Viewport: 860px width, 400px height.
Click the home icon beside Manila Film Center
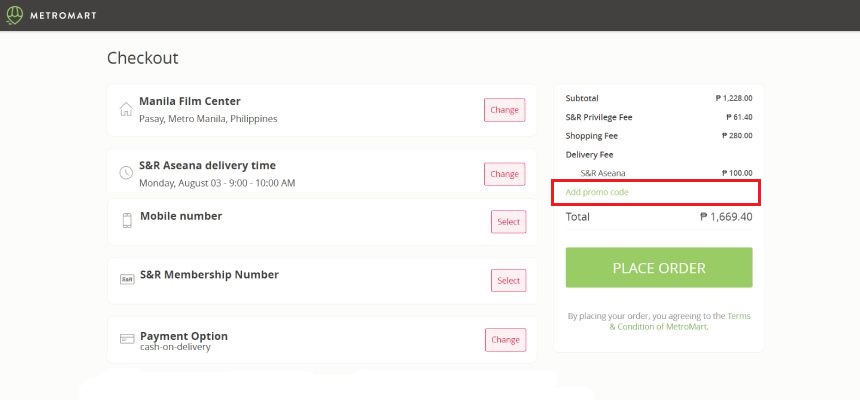tap(126, 109)
